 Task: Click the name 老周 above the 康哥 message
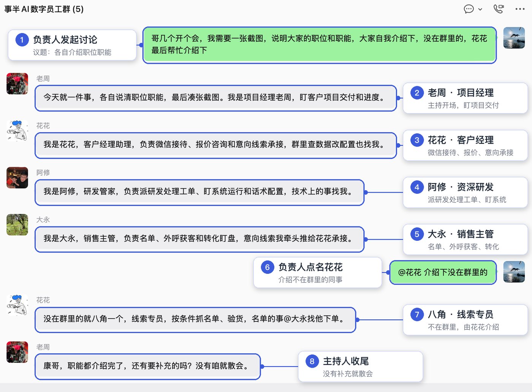click(x=43, y=347)
